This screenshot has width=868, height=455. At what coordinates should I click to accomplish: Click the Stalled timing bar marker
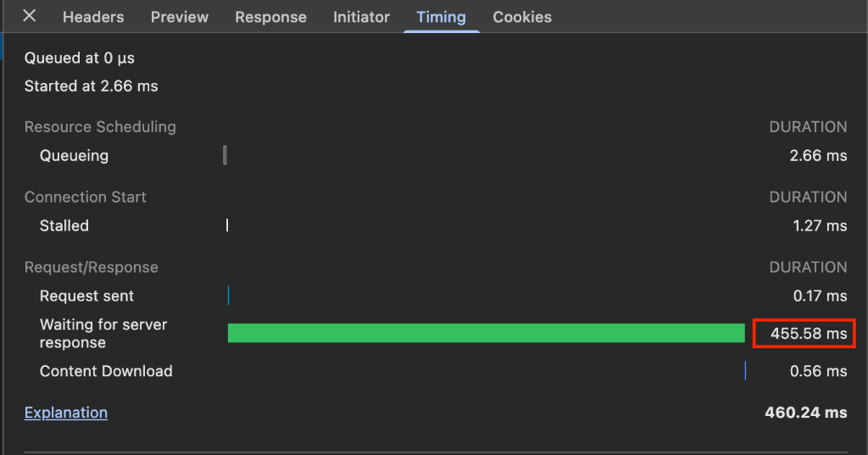click(x=227, y=225)
